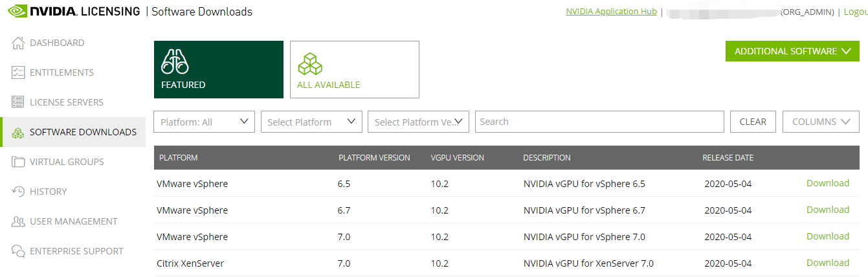Open the Select Platform dropdown
Screen dimensions: 868x277
[311, 122]
